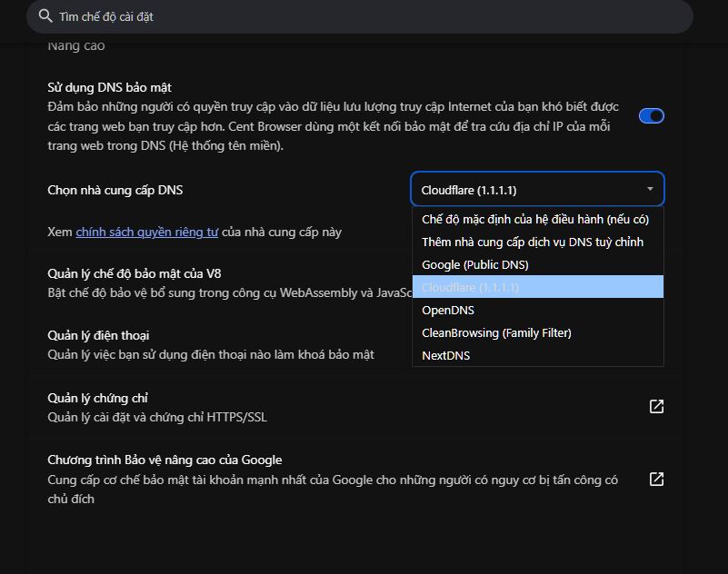Select NextDNS provider option
This screenshot has height=574, width=728.
click(538, 355)
